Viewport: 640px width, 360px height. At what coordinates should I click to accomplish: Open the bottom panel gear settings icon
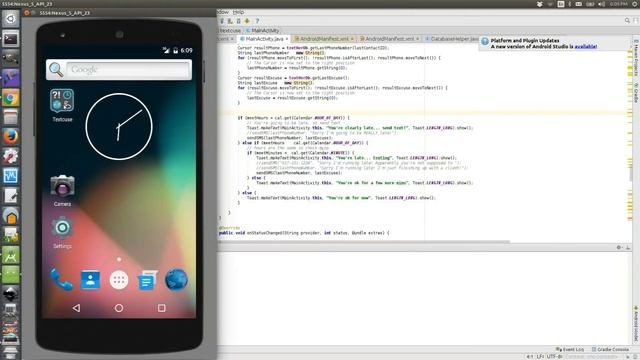coord(619,247)
